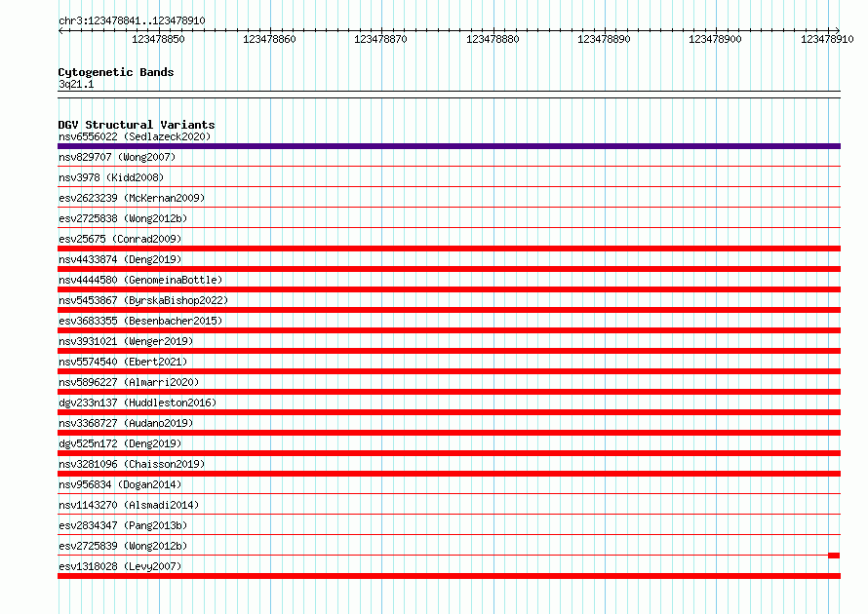
Task: Select variant label nsv4444580 (GenomeinaBottle)
Action: pyautogui.click(x=140, y=280)
